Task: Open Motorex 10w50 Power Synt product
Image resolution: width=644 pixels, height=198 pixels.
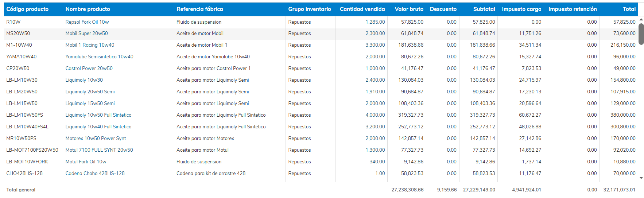Action: coord(96,138)
